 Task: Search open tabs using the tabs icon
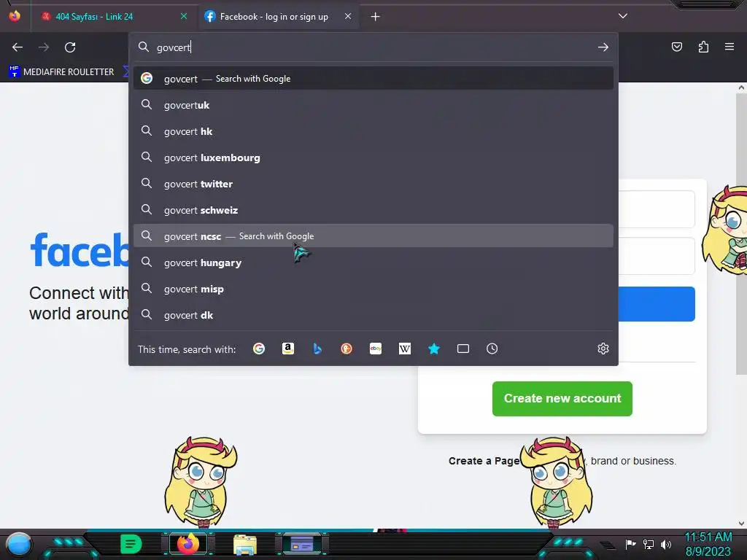tap(463, 349)
